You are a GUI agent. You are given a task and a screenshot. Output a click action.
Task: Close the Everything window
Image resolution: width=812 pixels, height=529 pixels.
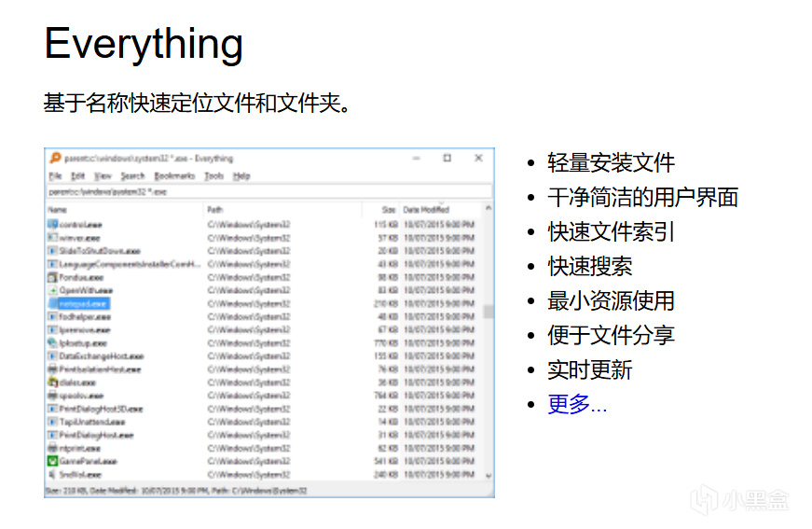[x=478, y=158]
